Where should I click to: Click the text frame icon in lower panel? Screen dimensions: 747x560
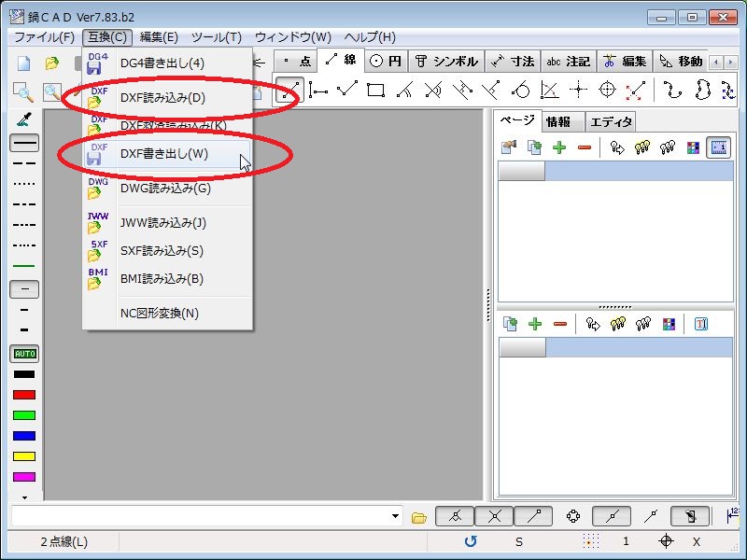point(701,324)
